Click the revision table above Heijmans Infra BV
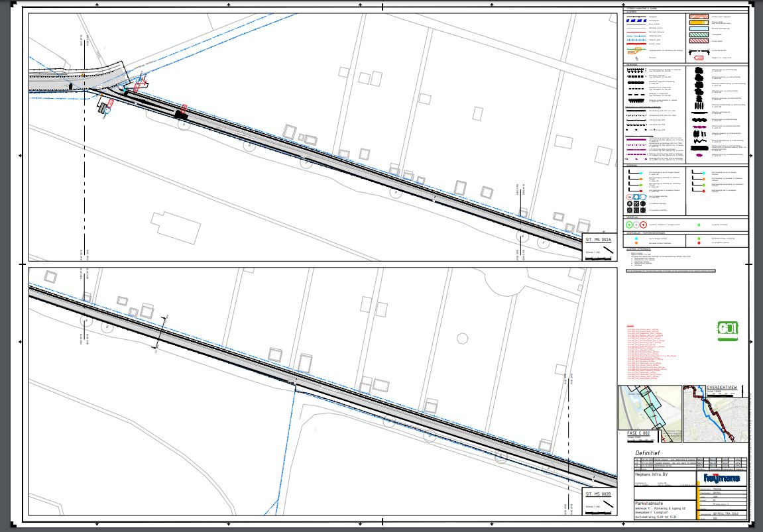The height and width of the screenshot is (532, 763). (x=689, y=462)
